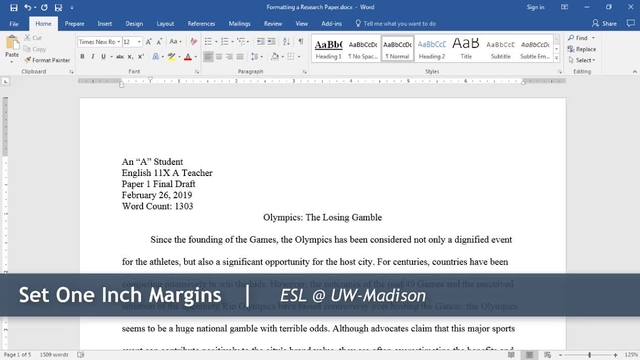Click the Format Painter tool
Viewport: 640px width, 360px height.
47,60
